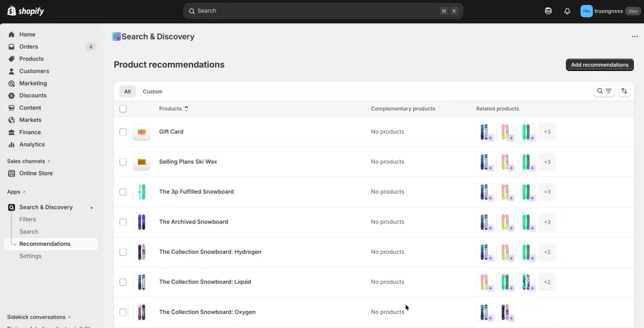Open The Archived Snowboard row
This screenshot has width=644, height=328.
[x=374, y=222]
